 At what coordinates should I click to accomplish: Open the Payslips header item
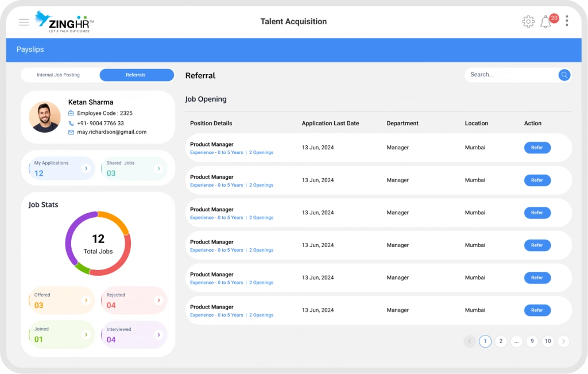30,49
